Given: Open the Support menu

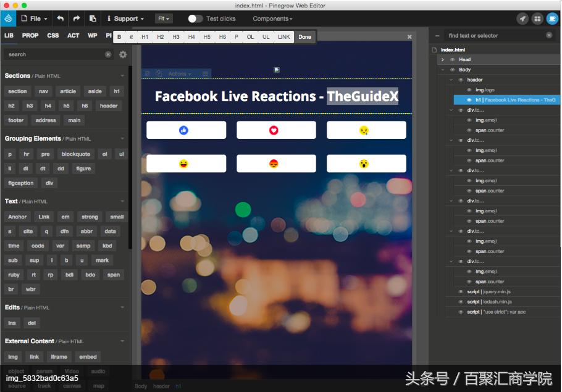Looking at the screenshot, I should point(125,19).
